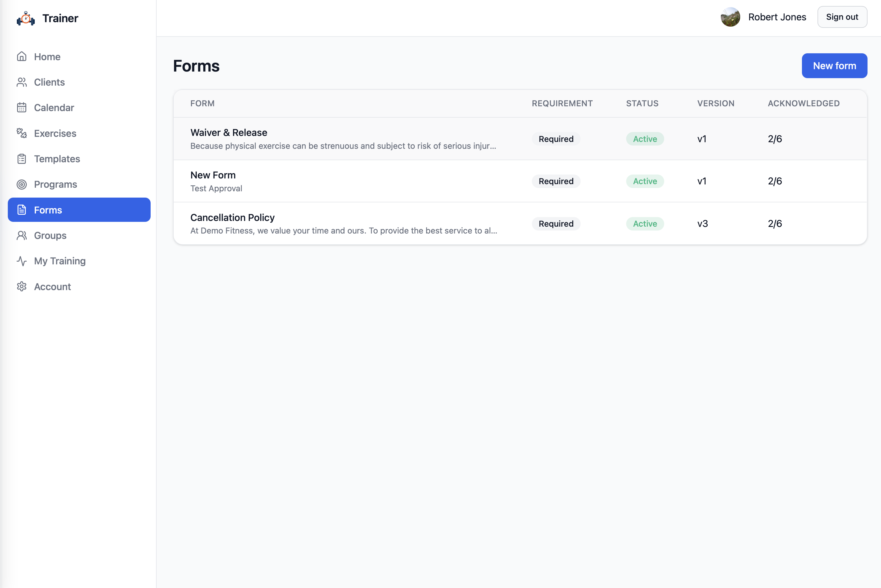Click Active status for Waiver & Release
Viewport: 881px width, 588px height.
point(645,139)
